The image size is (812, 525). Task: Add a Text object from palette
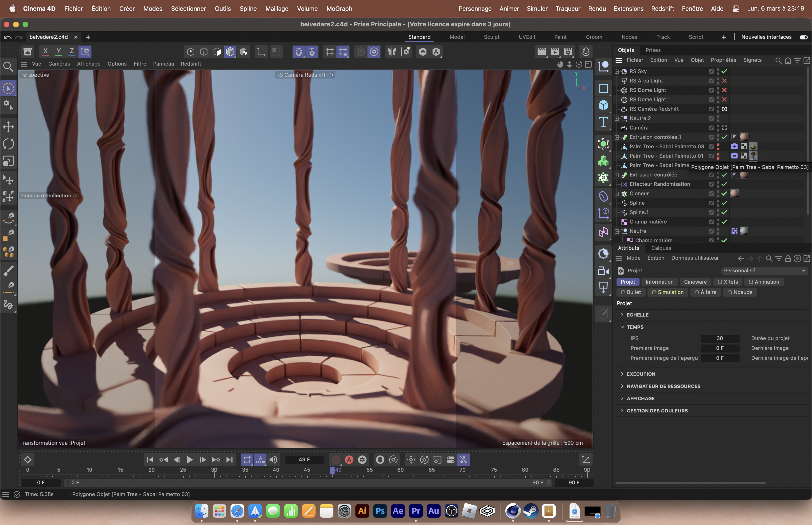tap(603, 122)
